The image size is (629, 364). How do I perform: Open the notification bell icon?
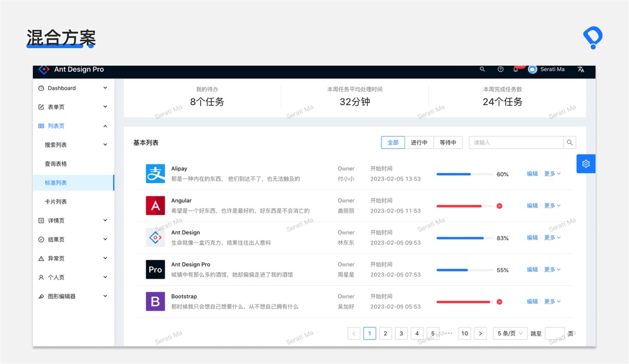pyautogui.click(x=516, y=70)
